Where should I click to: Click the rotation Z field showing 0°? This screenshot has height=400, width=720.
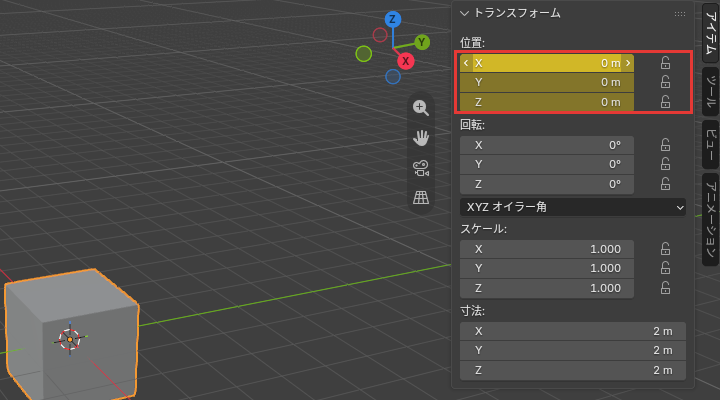tap(547, 184)
